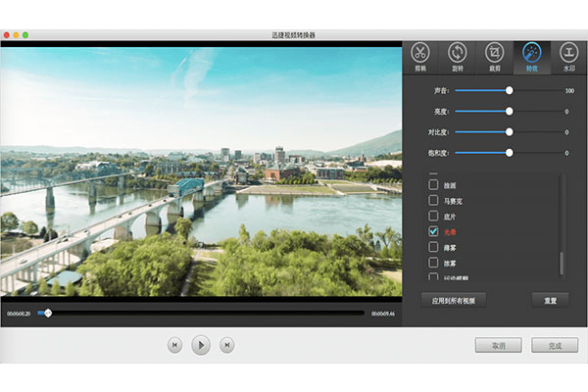Click the 重置 reset button
This screenshot has width=588, height=392.
pyautogui.click(x=550, y=301)
